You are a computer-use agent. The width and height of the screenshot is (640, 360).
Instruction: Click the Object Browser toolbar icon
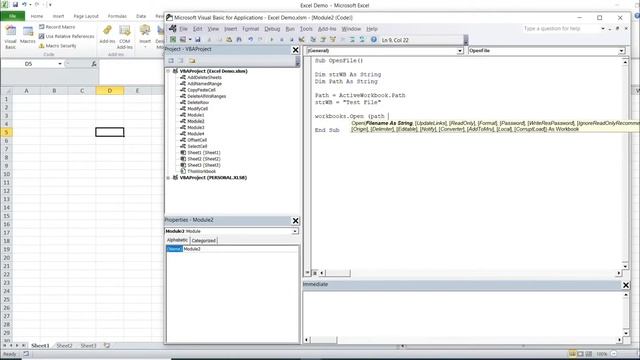coord(333,40)
